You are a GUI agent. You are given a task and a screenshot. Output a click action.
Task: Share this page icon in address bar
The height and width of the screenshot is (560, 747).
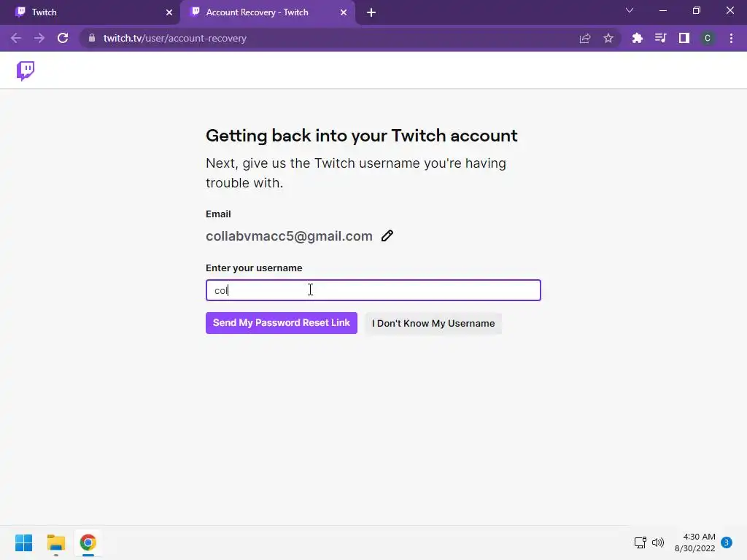click(585, 38)
